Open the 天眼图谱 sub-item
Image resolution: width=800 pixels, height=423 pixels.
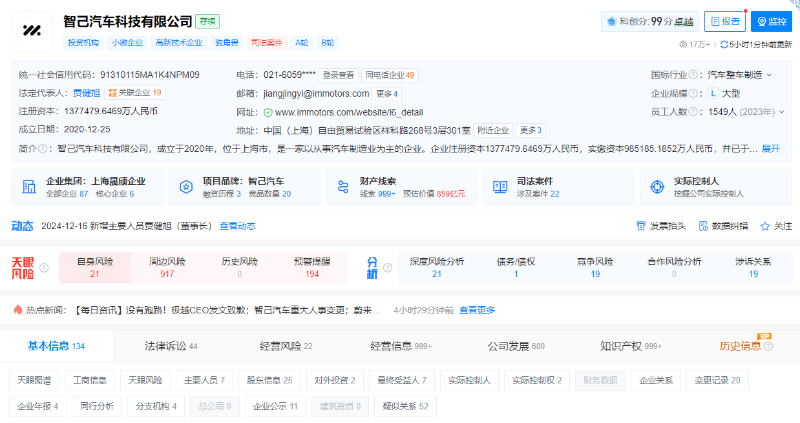34,380
